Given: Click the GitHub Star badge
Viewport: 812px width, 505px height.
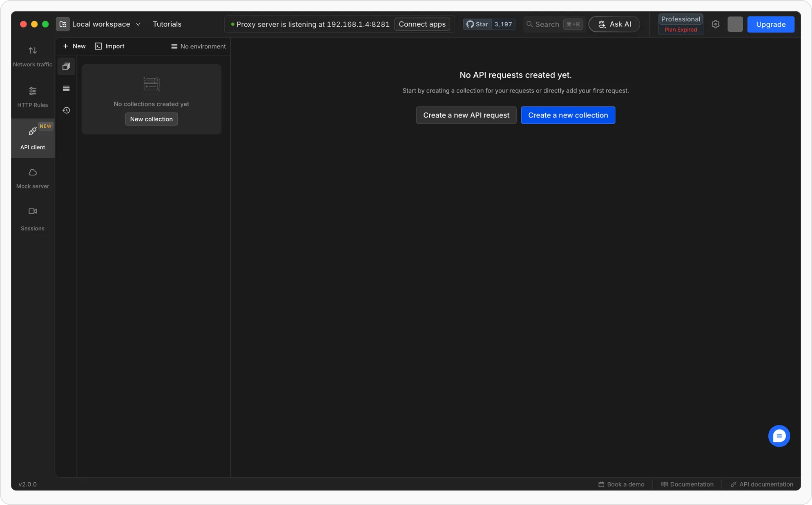Looking at the screenshot, I should click(489, 24).
